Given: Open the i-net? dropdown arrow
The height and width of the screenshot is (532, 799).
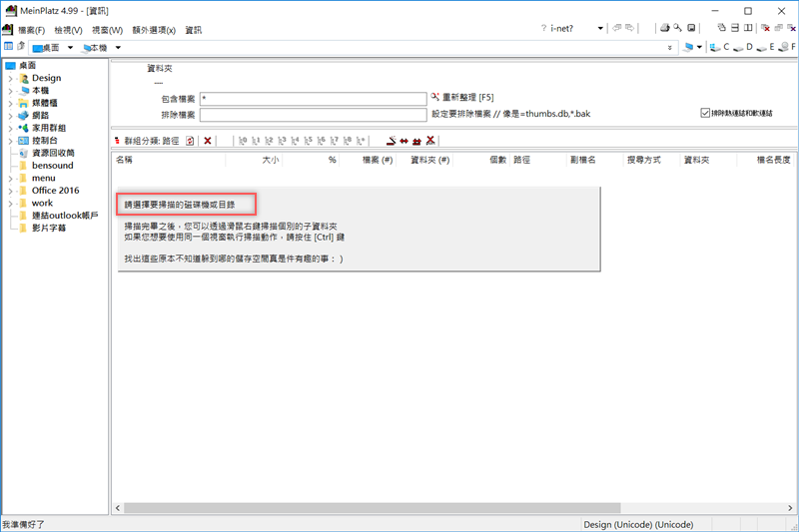Looking at the screenshot, I should [x=600, y=29].
